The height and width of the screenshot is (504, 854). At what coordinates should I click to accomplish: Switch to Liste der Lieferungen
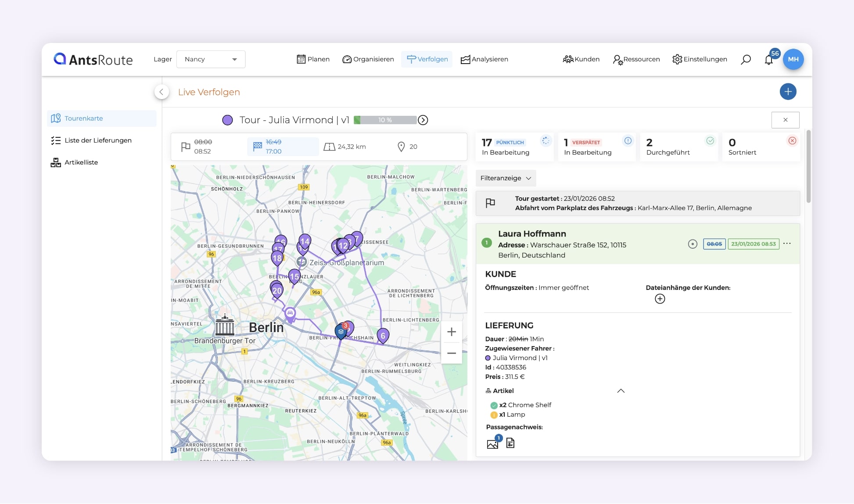(x=98, y=140)
